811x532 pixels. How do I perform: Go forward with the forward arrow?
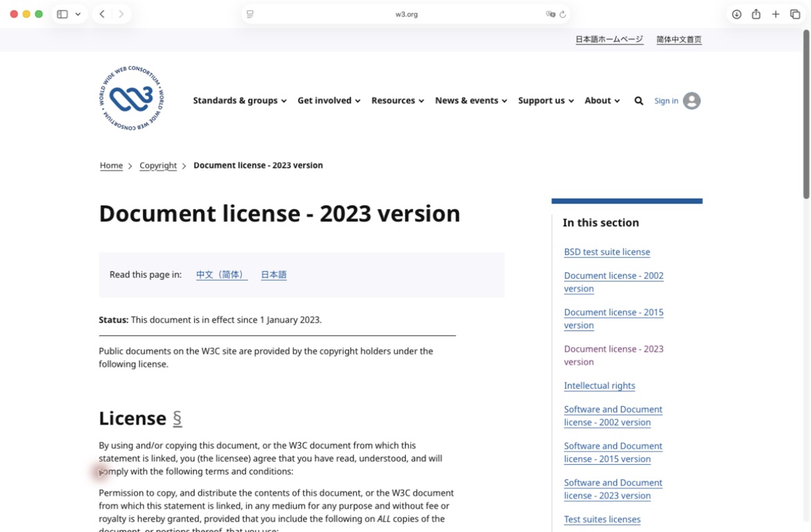point(121,14)
